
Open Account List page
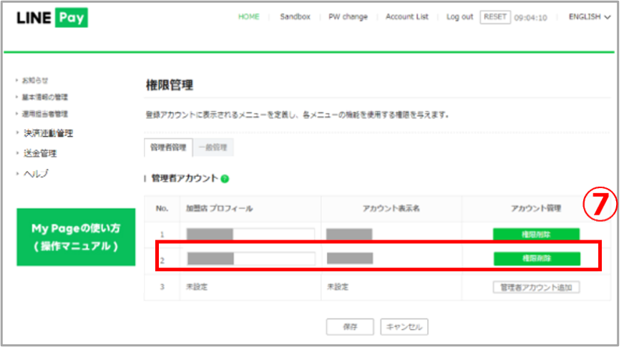tap(406, 17)
